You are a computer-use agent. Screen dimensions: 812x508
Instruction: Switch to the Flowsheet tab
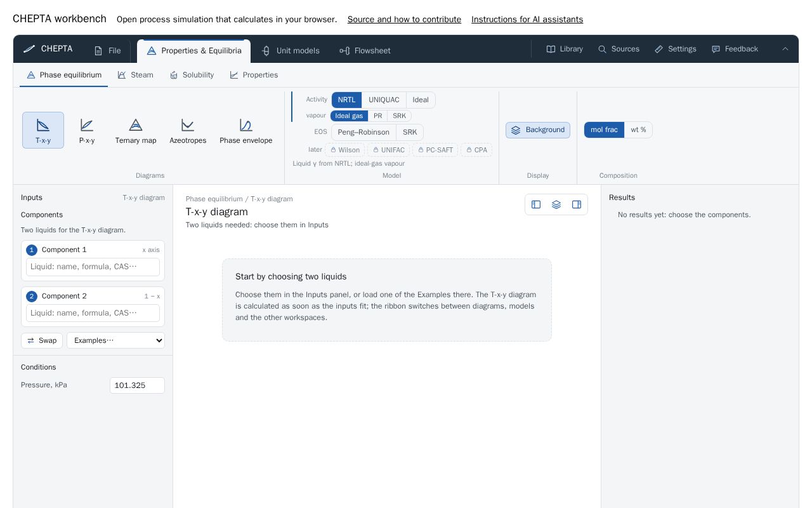click(365, 51)
